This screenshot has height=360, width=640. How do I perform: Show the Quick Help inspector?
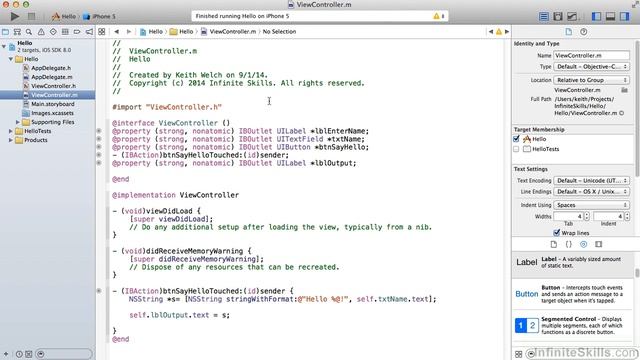[584, 32]
